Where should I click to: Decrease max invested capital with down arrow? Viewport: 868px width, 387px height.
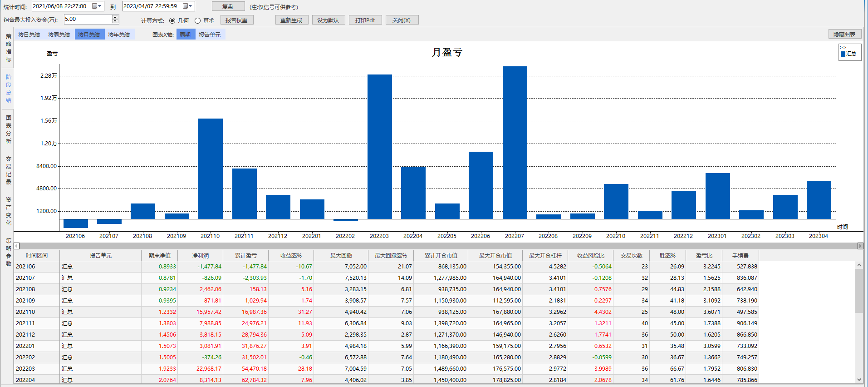[115, 21]
